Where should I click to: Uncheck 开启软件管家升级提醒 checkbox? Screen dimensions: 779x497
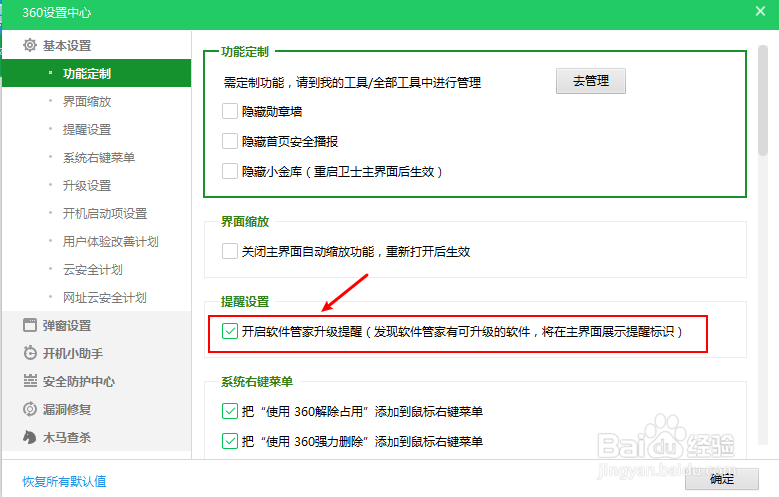[230, 331]
